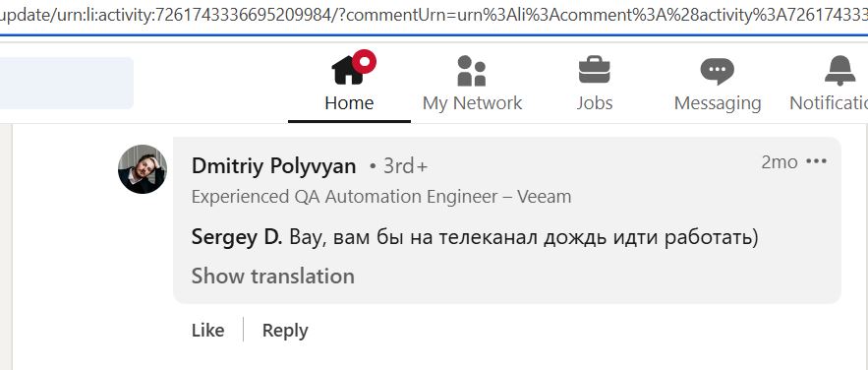
Task: Switch to My Network text label
Action: coord(472,103)
